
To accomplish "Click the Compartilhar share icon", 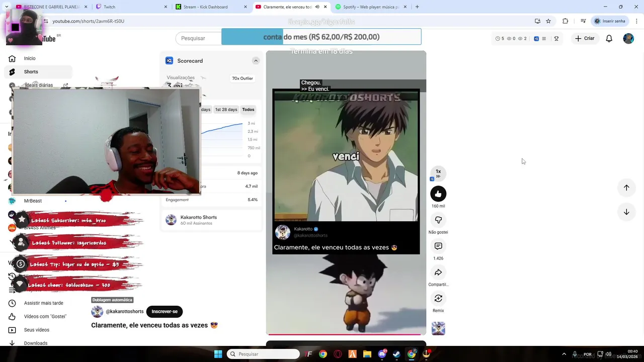I will coord(438,272).
